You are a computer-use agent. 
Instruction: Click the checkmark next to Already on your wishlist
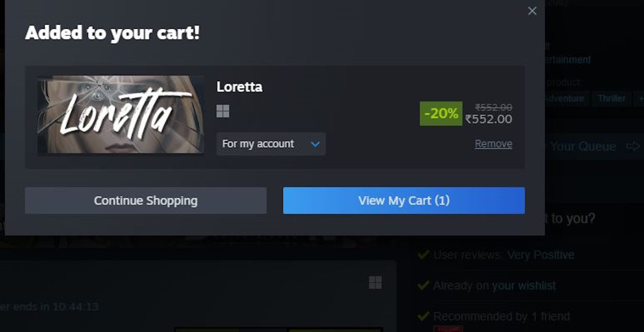pos(423,285)
